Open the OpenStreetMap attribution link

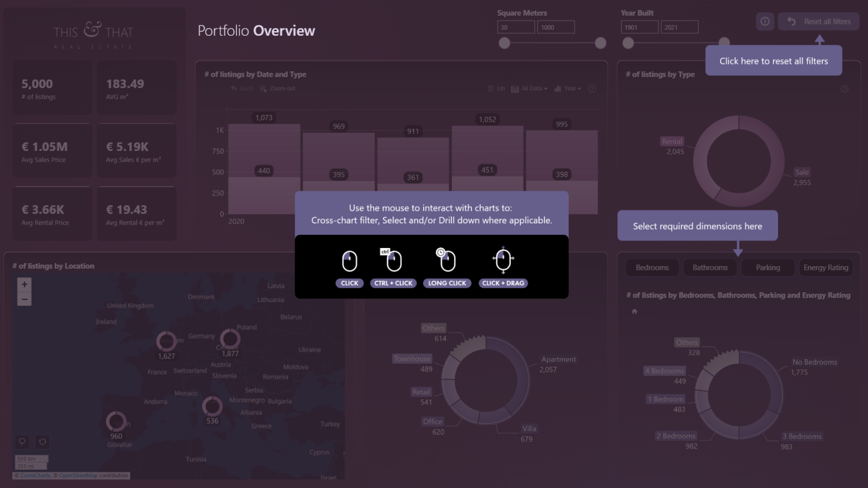[78, 476]
